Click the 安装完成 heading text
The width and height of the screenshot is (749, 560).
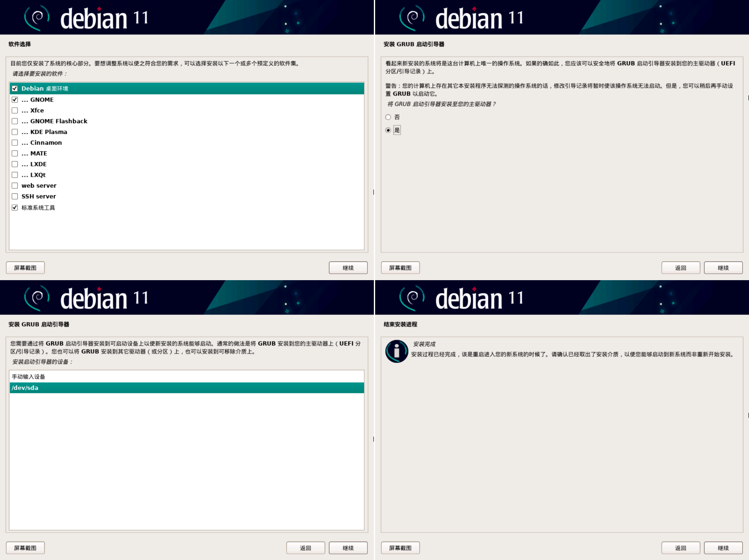pos(424,344)
